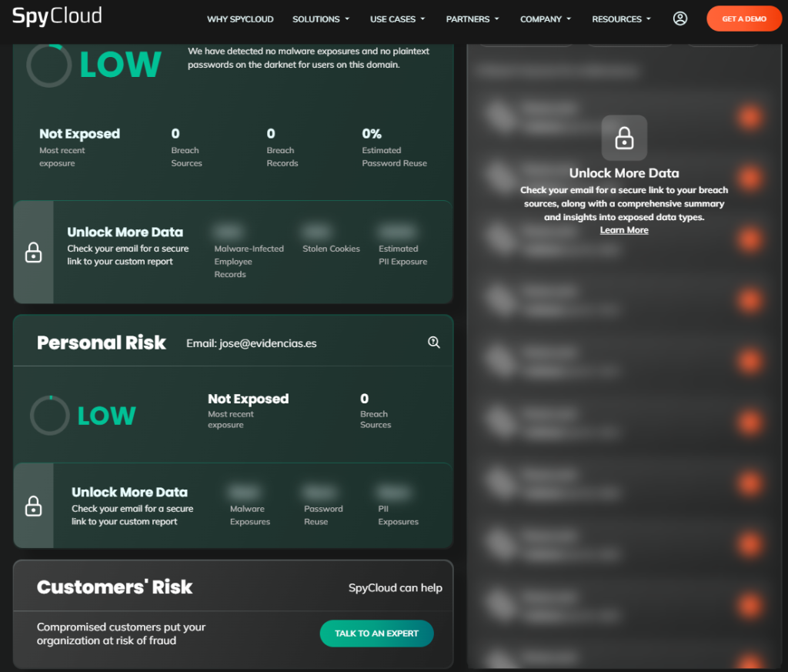Click Not Exposed in Personal Risk card
This screenshot has width=788, height=672.
[249, 399]
